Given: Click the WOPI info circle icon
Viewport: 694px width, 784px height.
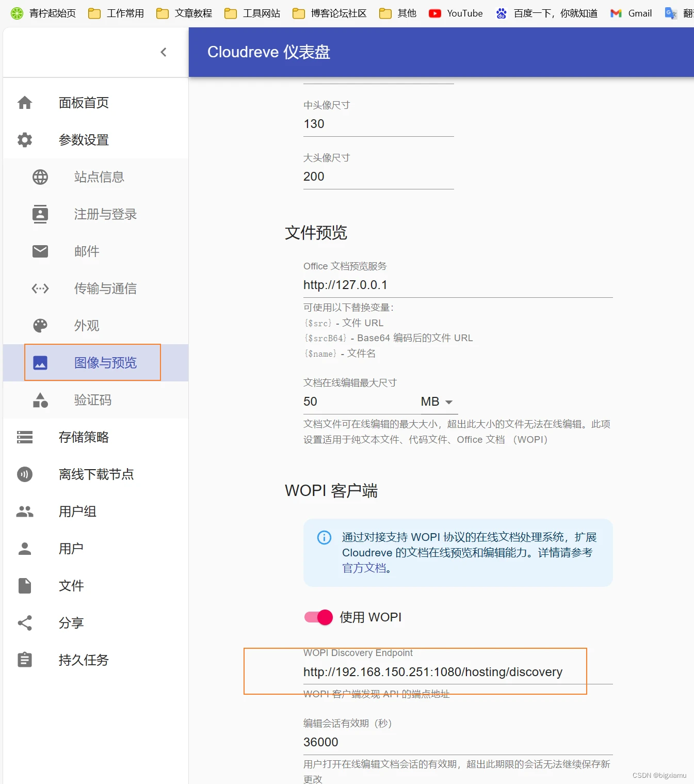Looking at the screenshot, I should click(x=324, y=538).
